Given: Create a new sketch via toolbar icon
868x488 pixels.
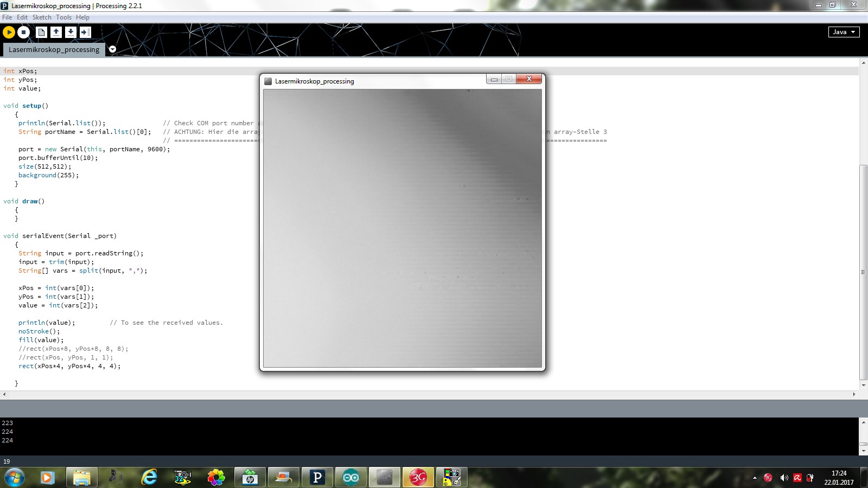Looking at the screenshot, I should [x=41, y=33].
